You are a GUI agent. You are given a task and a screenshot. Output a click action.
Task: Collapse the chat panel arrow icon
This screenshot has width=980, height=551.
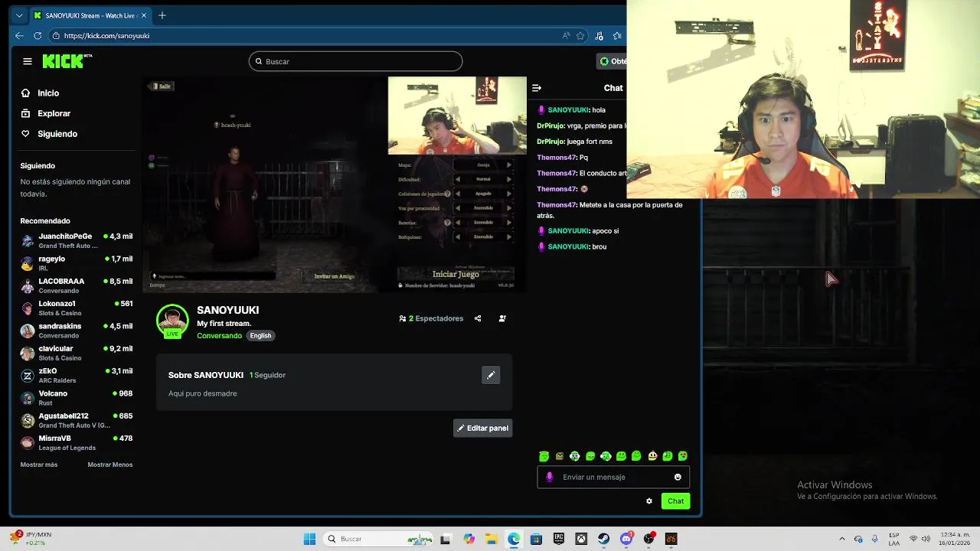tap(537, 88)
